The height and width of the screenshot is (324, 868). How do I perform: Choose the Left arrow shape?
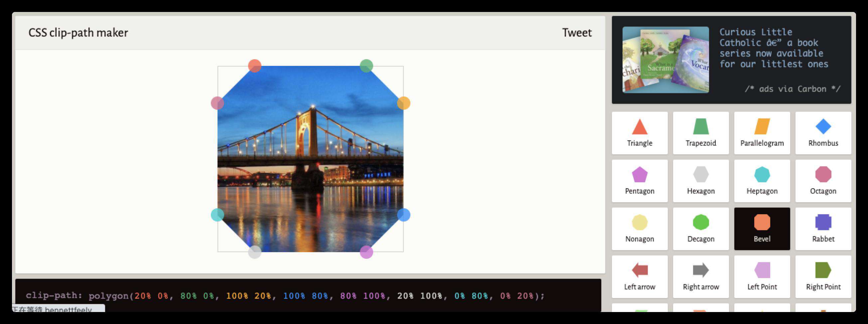click(640, 277)
